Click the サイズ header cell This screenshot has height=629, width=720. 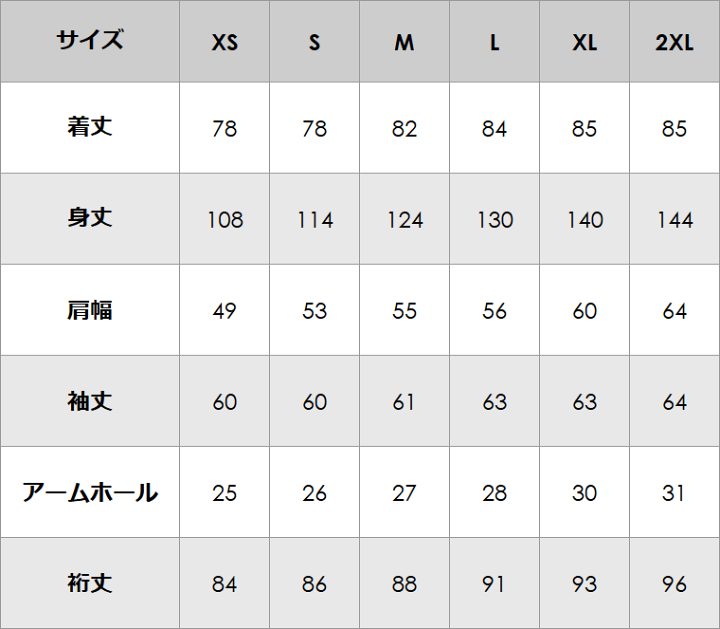pyautogui.click(x=90, y=42)
